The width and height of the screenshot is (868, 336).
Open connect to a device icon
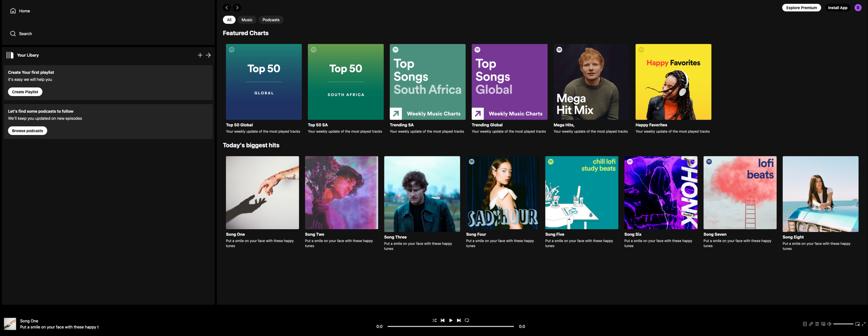coord(823,324)
